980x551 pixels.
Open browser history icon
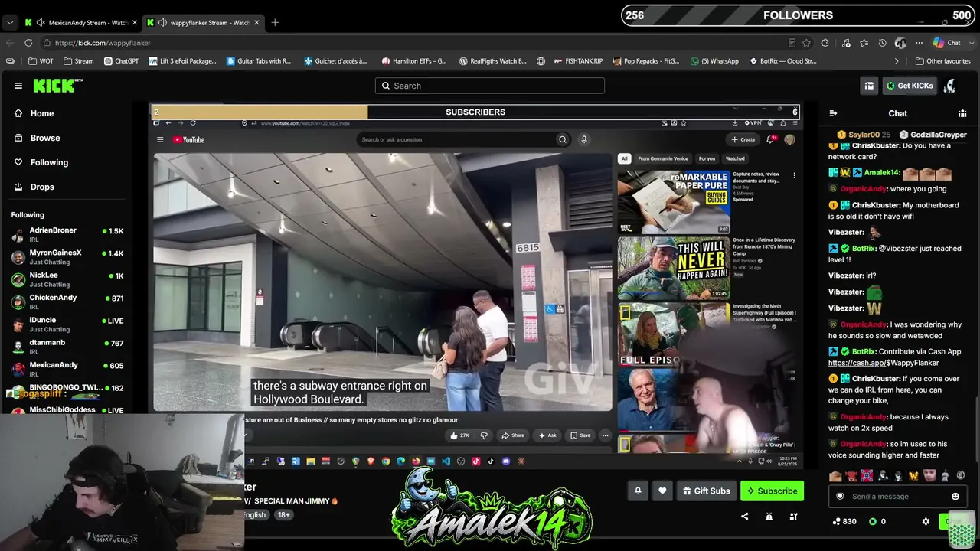click(x=882, y=43)
